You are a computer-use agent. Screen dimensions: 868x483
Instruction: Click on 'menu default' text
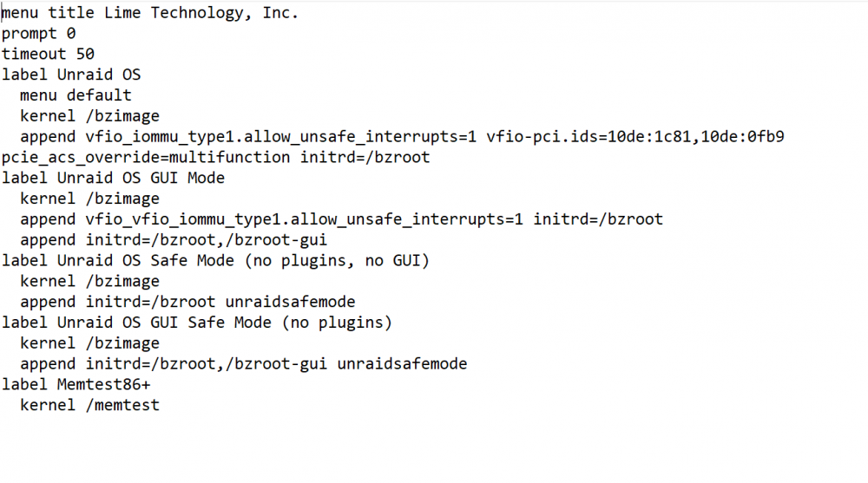pos(76,95)
